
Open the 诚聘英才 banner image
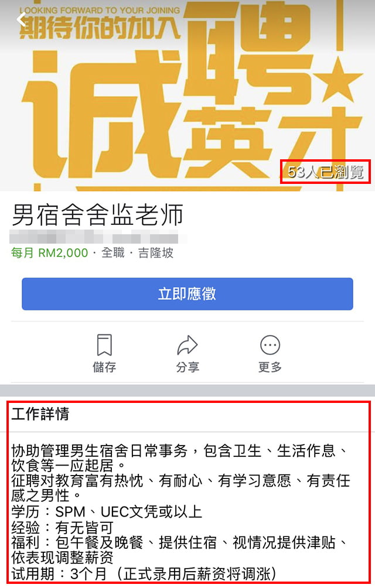[x=187, y=95]
